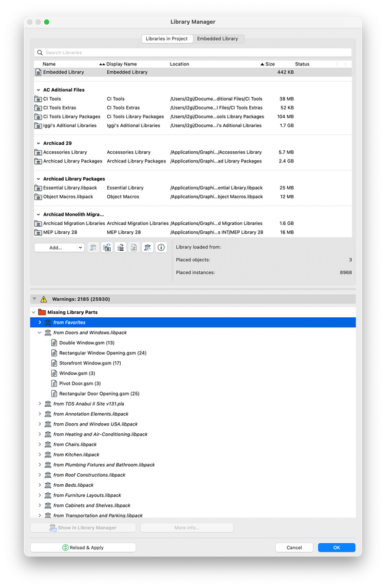Screen dimensions: 386x588
Task: Click the Pivot Door.gsm file icon
Action: pos(54,383)
